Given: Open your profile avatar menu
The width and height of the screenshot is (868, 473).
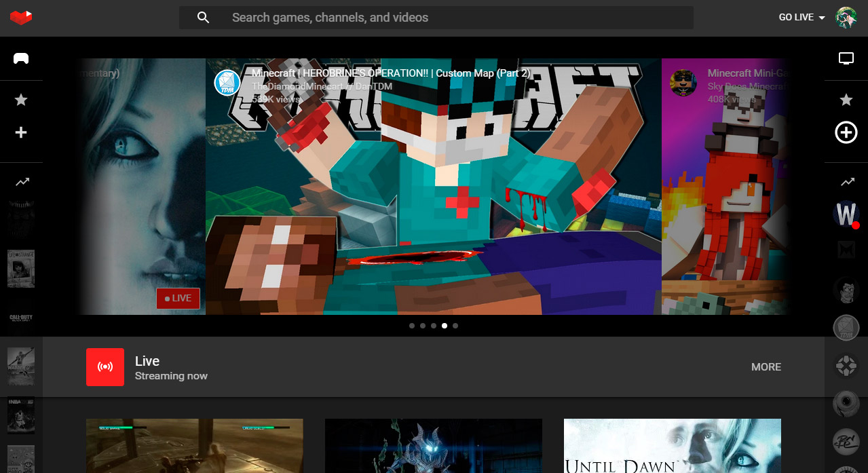Looking at the screenshot, I should [x=846, y=18].
